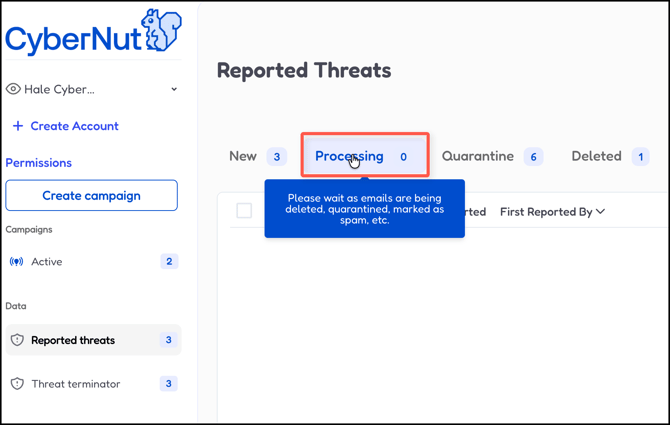
Task: Click the Quarantine count badge showing 6
Action: (x=533, y=157)
